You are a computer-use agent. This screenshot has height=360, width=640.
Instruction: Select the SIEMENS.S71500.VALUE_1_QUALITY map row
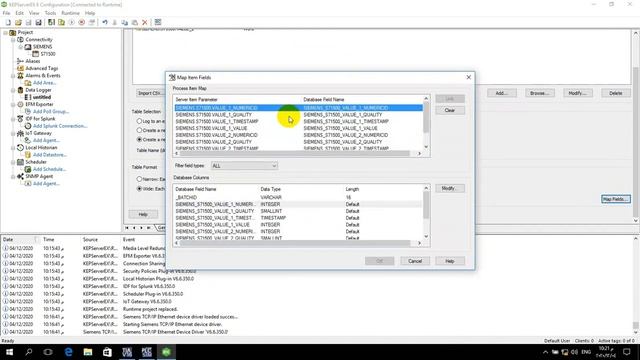pyautogui.click(x=299, y=115)
